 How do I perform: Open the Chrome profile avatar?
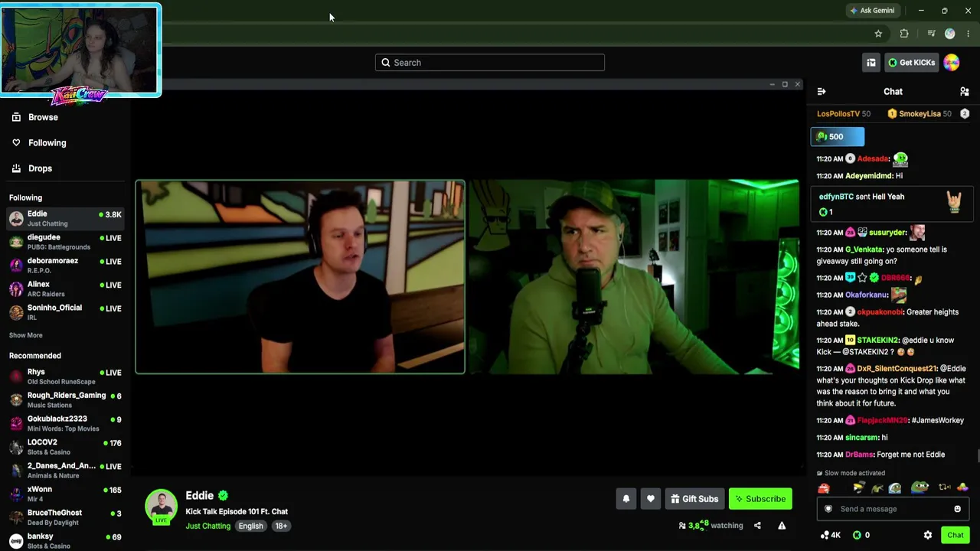[x=950, y=34]
